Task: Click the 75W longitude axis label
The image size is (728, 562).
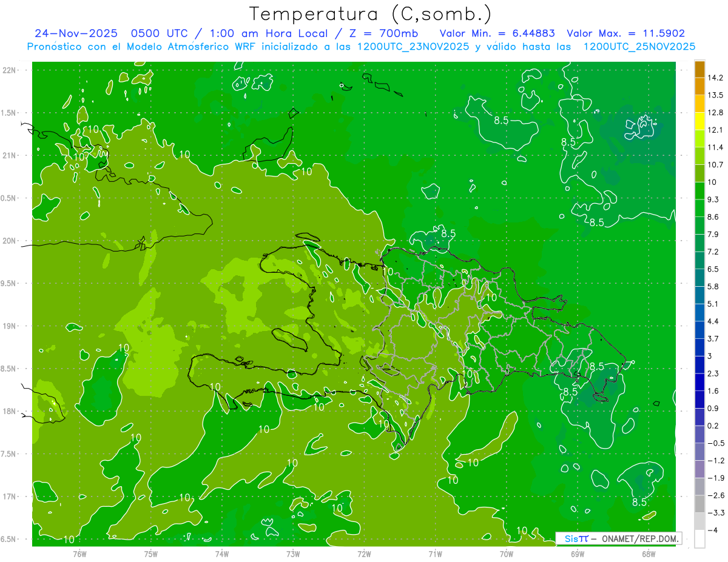Action: pos(151,554)
